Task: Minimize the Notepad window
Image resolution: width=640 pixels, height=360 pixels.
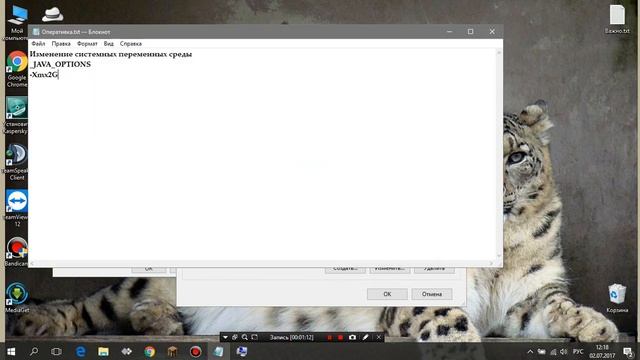Action: tap(449, 31)
